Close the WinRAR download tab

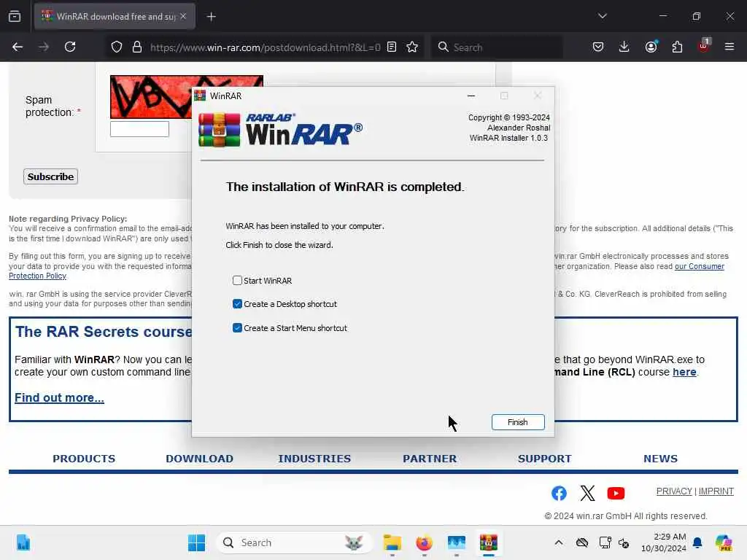click(x=183, y=16)
